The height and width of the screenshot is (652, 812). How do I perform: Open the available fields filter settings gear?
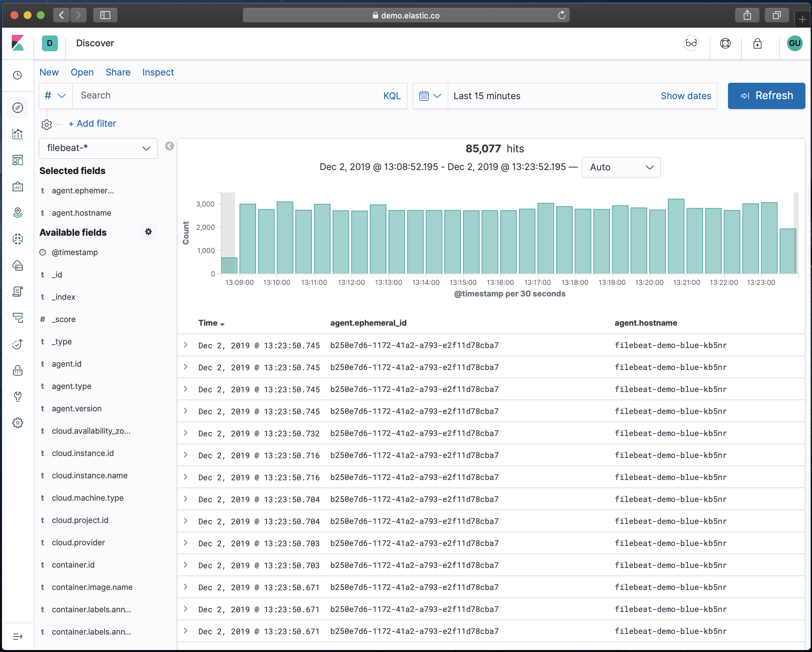(x=148, y=232)
